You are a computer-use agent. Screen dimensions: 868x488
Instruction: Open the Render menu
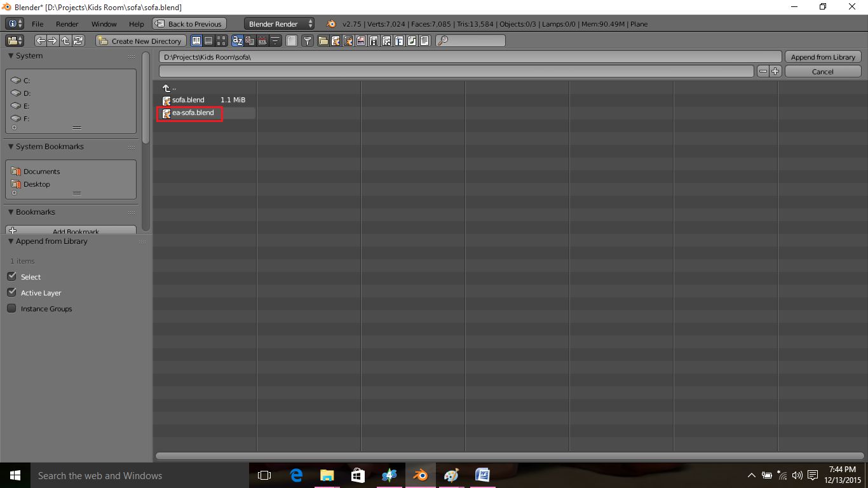pos(67,24)
